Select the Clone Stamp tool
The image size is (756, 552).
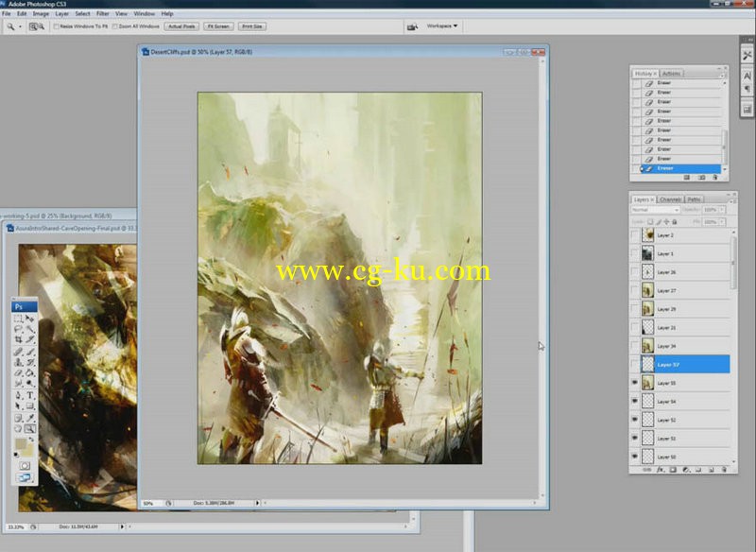[18, 363]
